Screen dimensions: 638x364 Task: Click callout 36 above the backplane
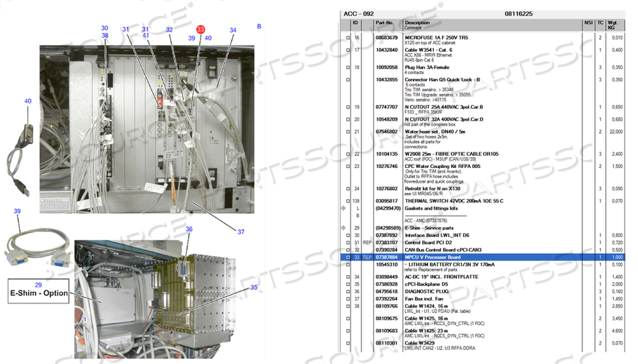point(189,229)
